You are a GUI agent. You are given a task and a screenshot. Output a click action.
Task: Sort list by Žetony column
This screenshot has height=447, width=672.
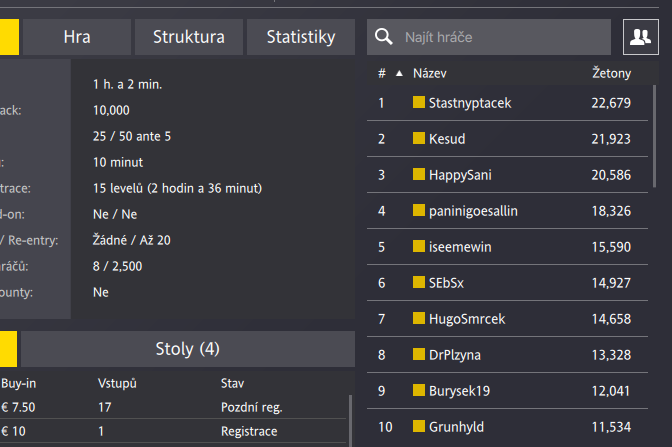pos(610,74)
